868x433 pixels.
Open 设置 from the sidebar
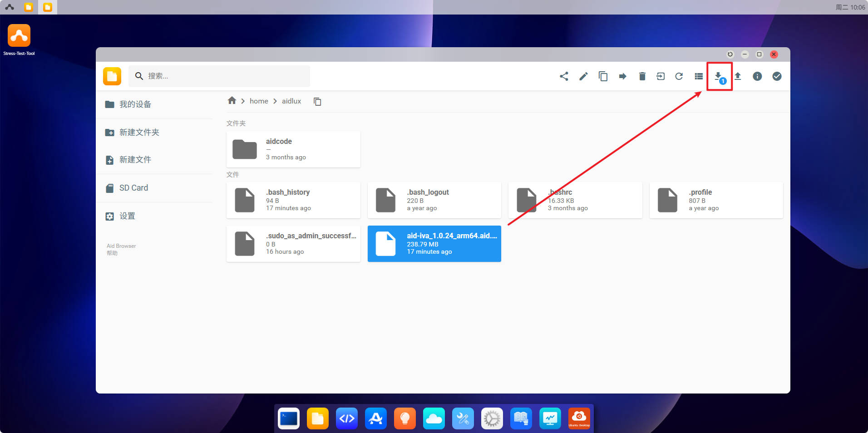point(127,216)
